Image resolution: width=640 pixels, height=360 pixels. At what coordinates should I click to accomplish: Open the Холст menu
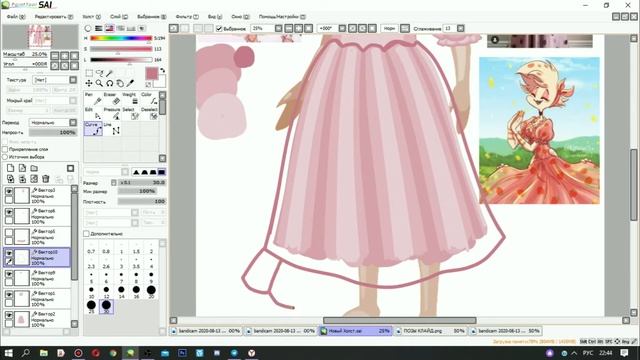point(91,17)
